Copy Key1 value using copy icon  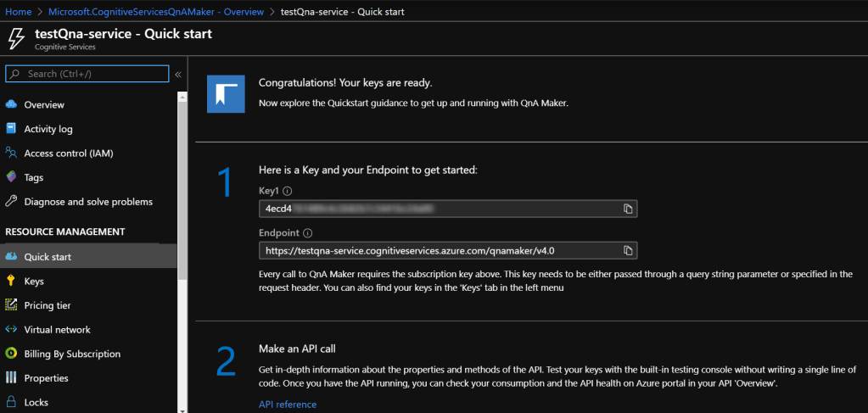[x=628, y=209]
